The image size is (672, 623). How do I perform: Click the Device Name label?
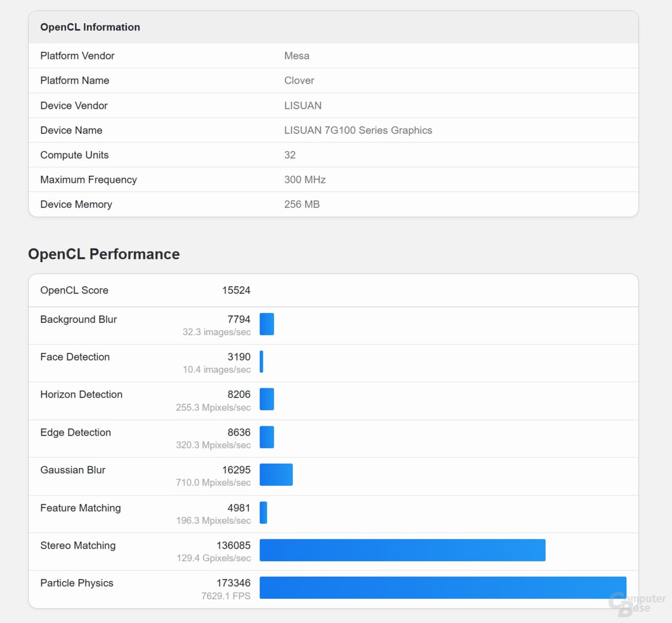pyautogui.click(x=71, y=130)
